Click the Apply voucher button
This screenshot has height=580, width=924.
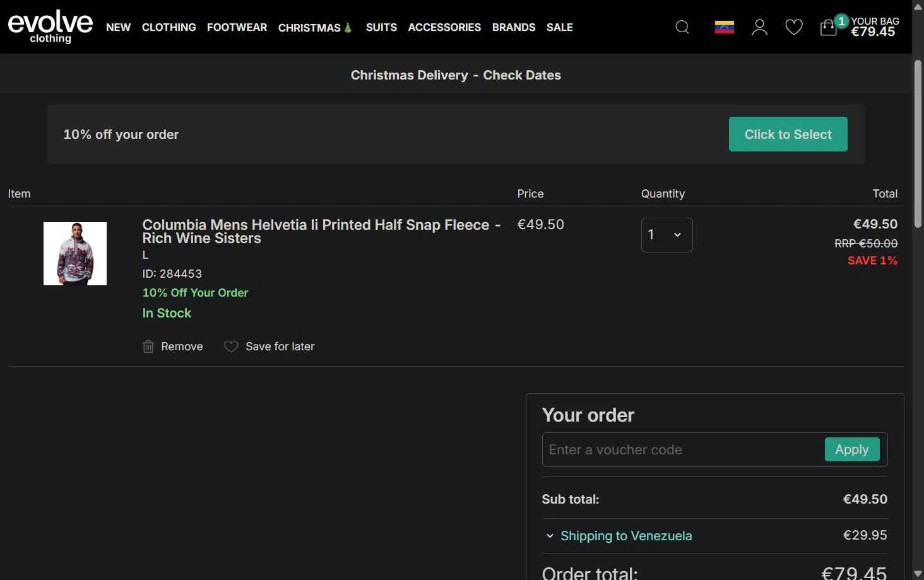click(852, 449)
